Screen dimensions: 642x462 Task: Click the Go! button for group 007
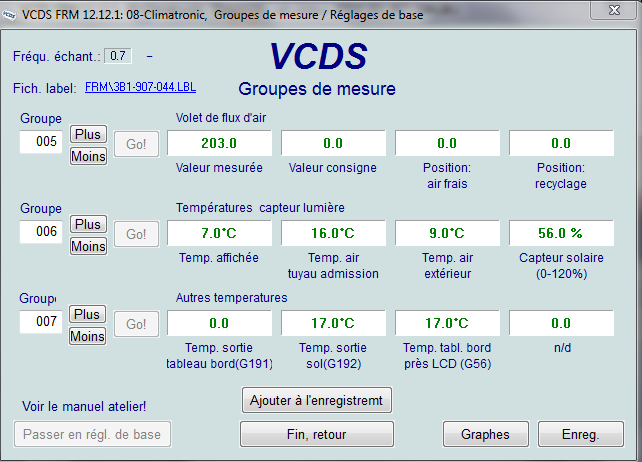point(136,324)
